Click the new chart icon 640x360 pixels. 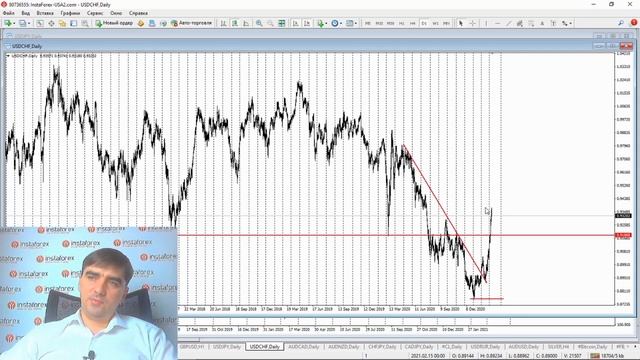pyautogui.click(x=8, y=23)
